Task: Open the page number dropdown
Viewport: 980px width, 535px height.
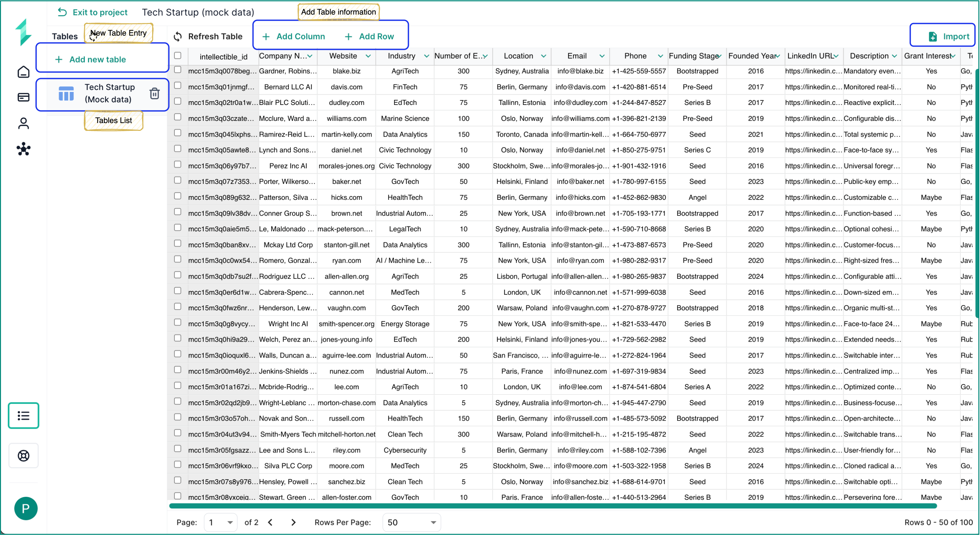Action: pyautogui.click(x=221, y=522)
